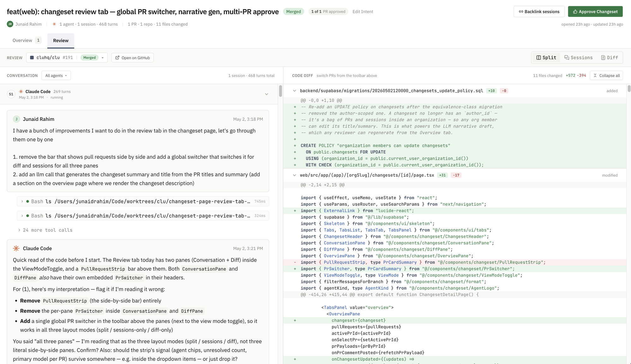
Task: Click the S1 session badge
Action: click(x=11, y=94)
